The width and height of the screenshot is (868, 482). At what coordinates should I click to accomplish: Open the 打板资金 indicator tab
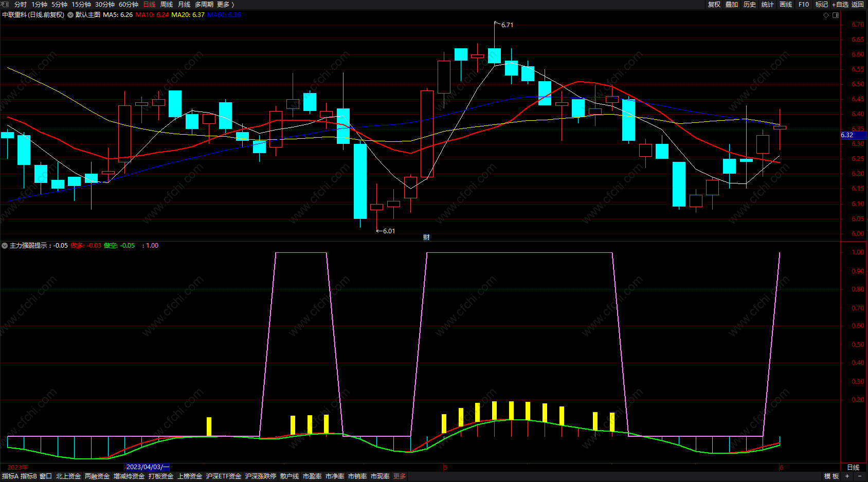[161, 476]
